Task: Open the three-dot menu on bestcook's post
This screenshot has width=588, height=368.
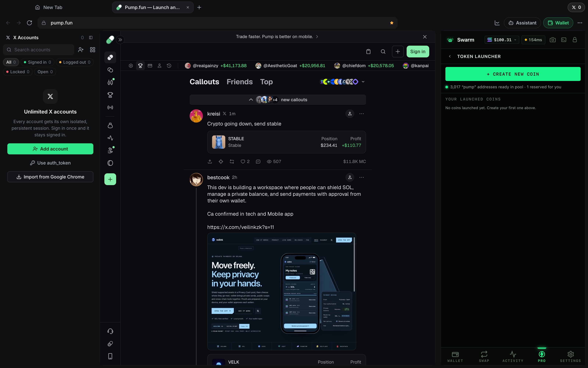Action: coord(362,177)
